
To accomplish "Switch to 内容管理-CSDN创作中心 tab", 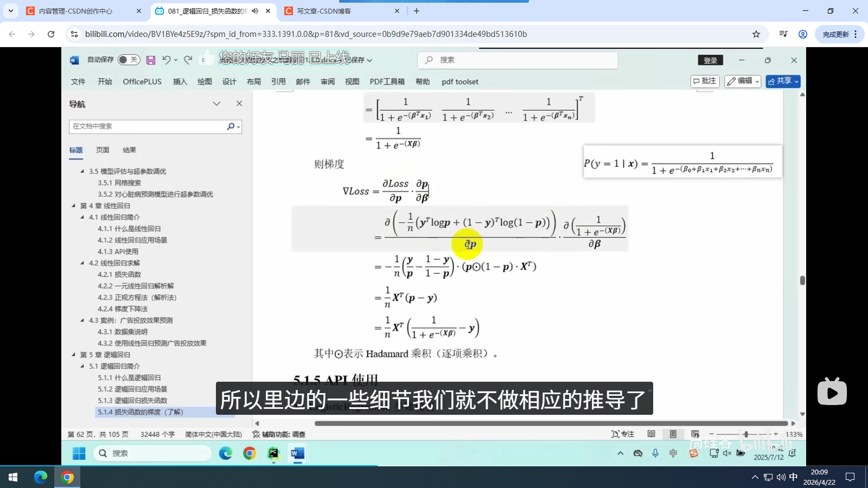I will pos(84,11).
